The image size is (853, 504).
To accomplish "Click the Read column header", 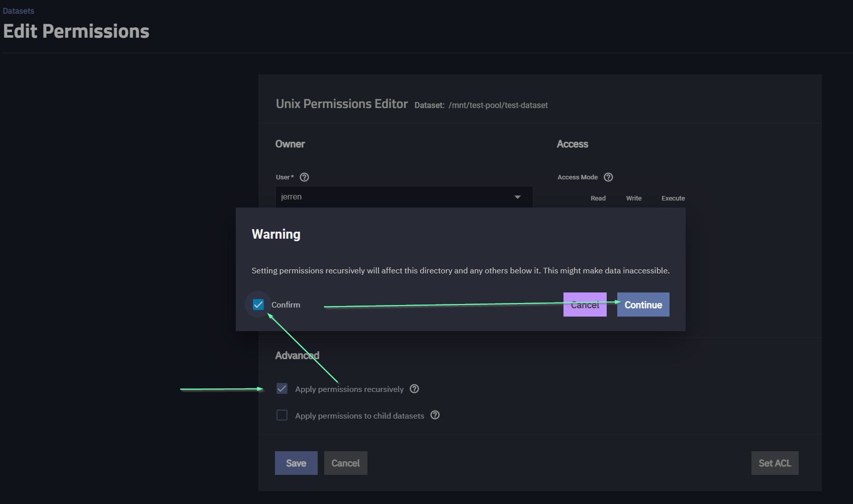I will [598, 198].
